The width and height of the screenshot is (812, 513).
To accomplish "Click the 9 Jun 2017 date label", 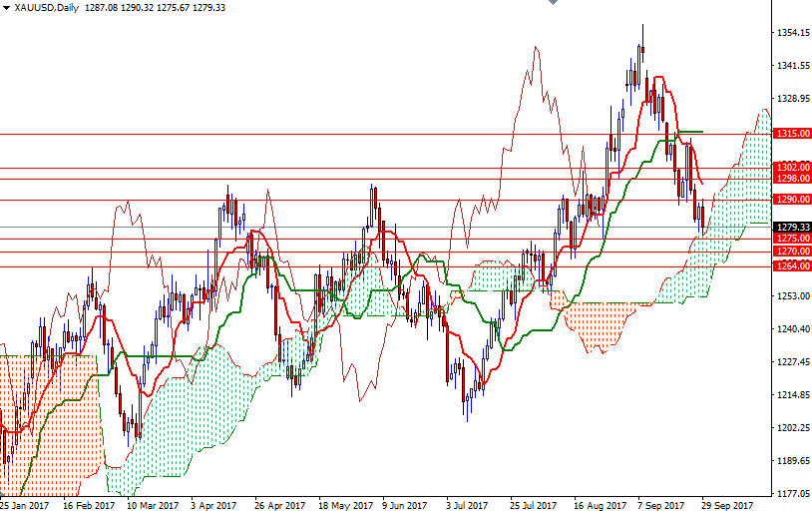I will (405, 505).
